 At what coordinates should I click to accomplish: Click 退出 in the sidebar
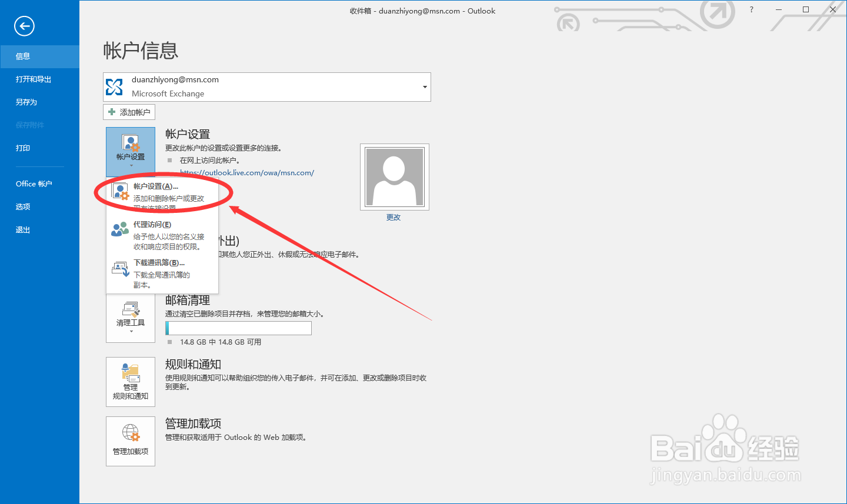point(39,230)
